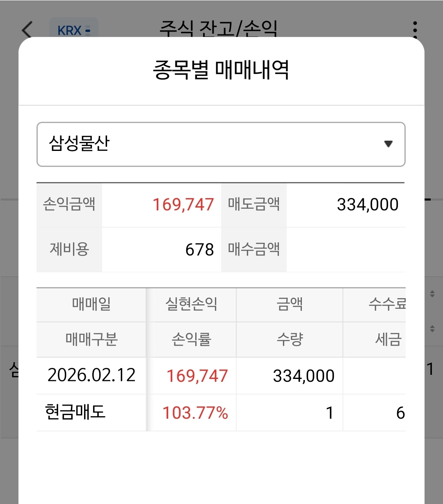The height and width of the screenshot is (504, 443).
Task: Click the 매도금액 value 334,000
Action: 368,205
